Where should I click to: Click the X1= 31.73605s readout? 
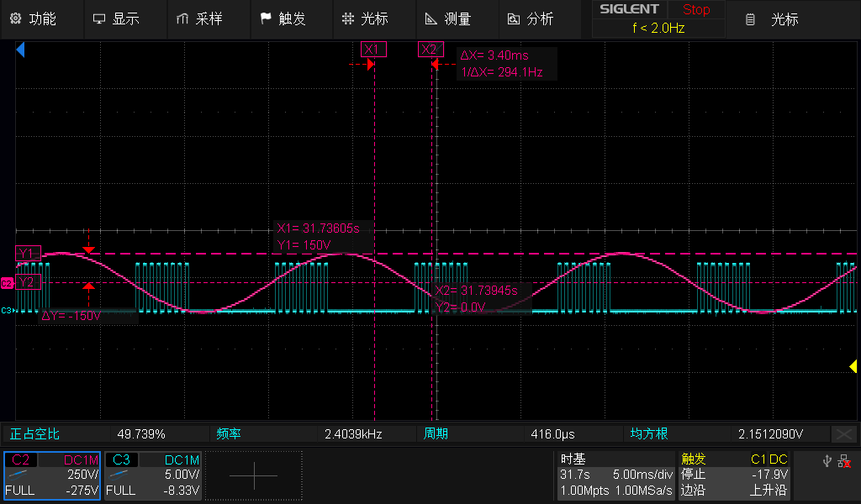coord(318,228)
